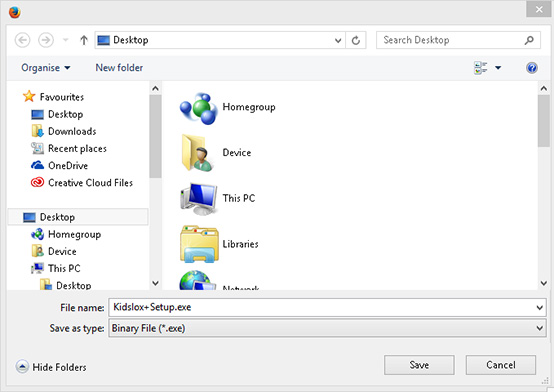Open This PC in file list
The image size is (554, 392).
tap(218, 198)
